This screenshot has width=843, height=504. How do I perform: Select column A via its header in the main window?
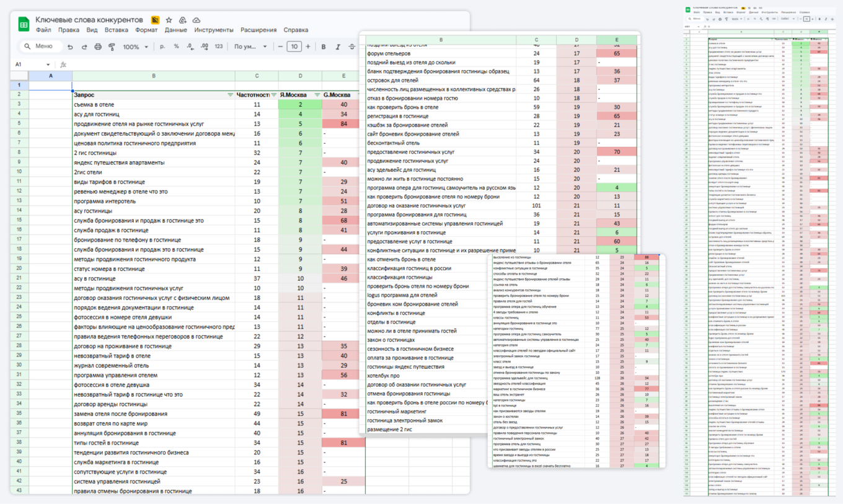coord(51,76)
